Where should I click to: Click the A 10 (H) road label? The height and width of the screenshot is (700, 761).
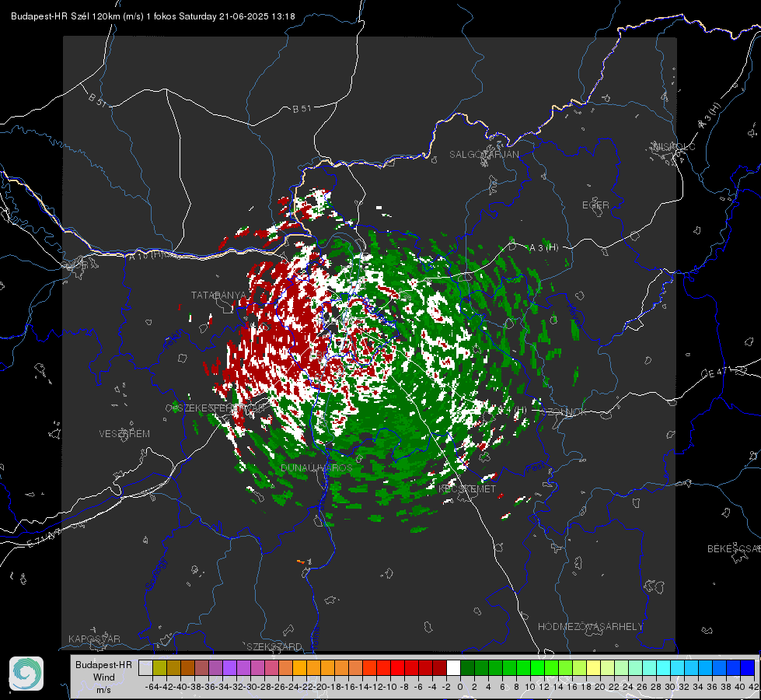(146, 254)
